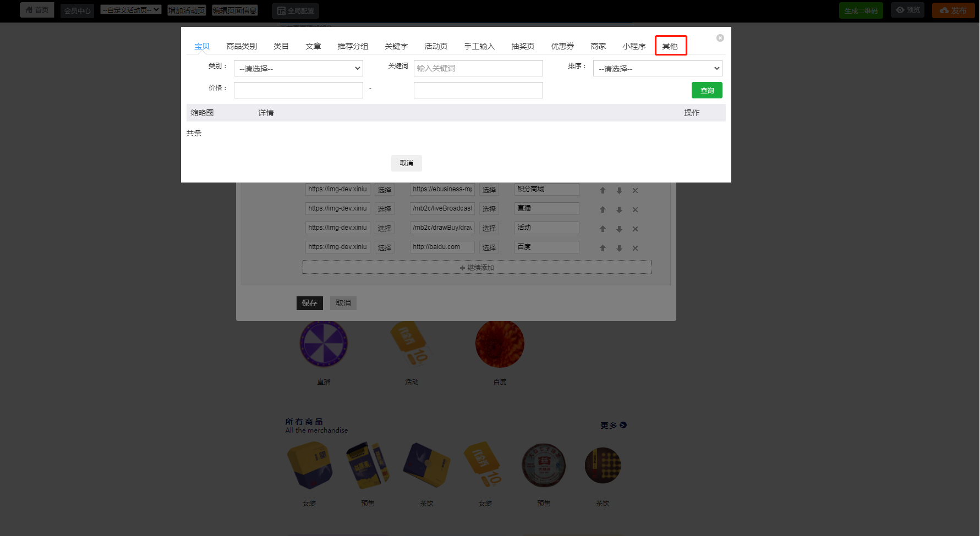Screen dimensions: 980x536
Task: Click 选择 beside the http://baidu.com link
Action: click(x=489, y=247)
